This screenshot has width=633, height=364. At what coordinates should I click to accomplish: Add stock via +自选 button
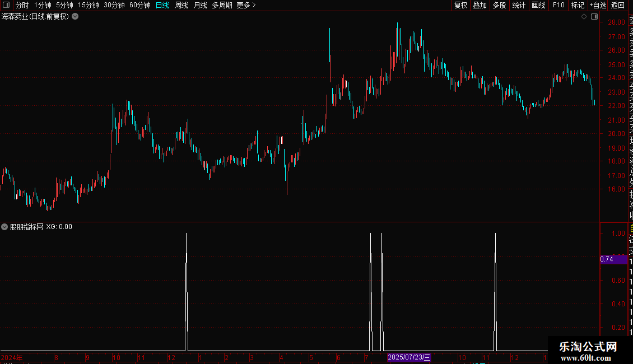(x=598, y=5)
